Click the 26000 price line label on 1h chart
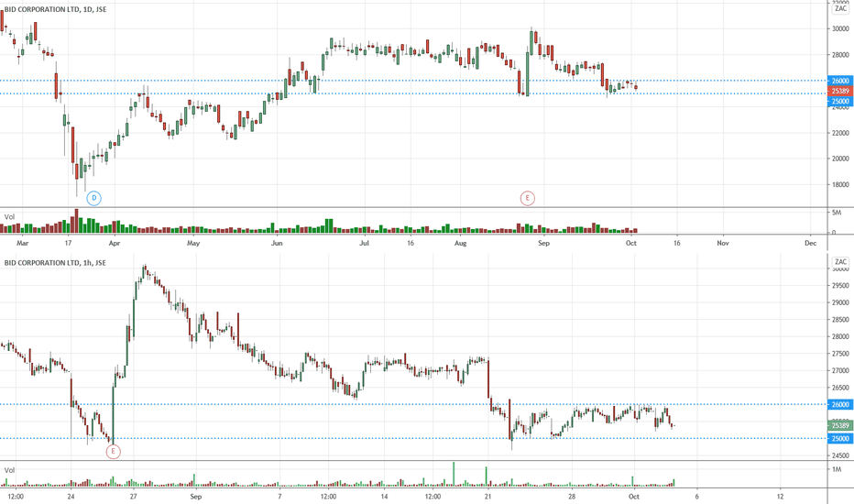The width and height of the screenshot is (854, 504). tap(840, 404)
